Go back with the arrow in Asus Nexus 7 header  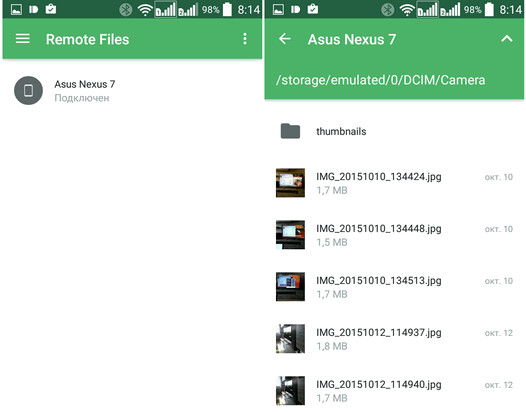tap(284, 39)
